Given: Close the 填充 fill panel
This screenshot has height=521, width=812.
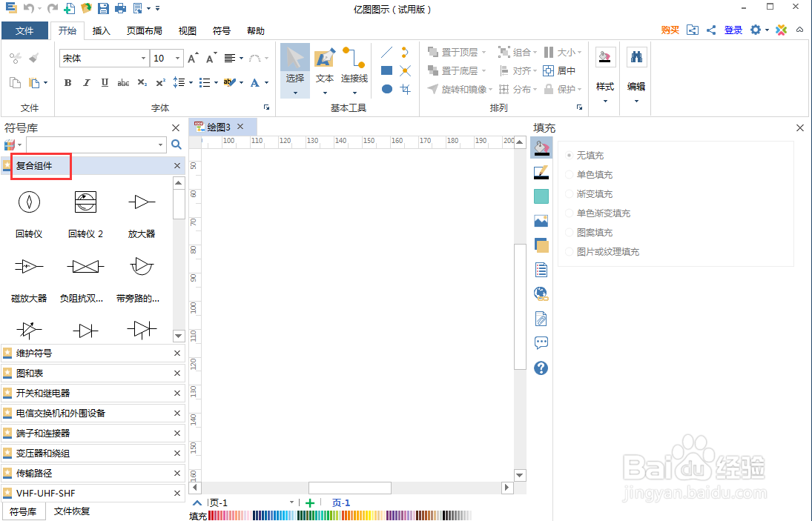Looking at the screenshot, I should [x=800, y=127].
